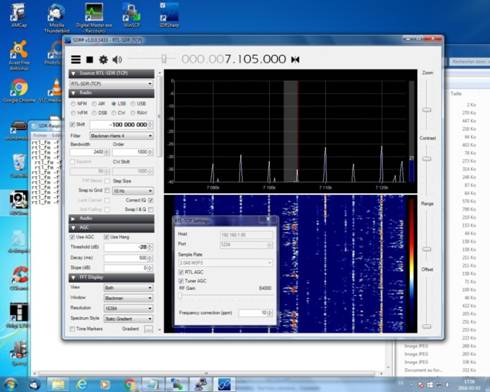Open Internet Explorer from the taskbar
490x392 pixels.
click(x=81, y=384)
